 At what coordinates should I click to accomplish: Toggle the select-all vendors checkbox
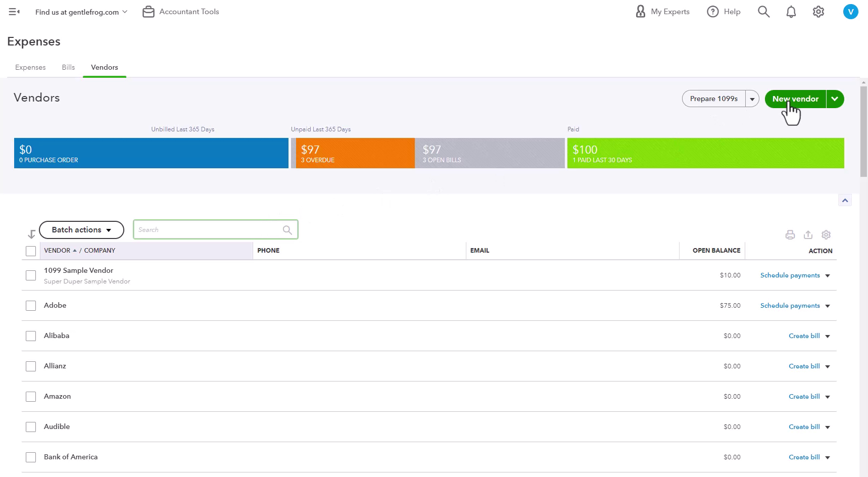coord(31,251)
